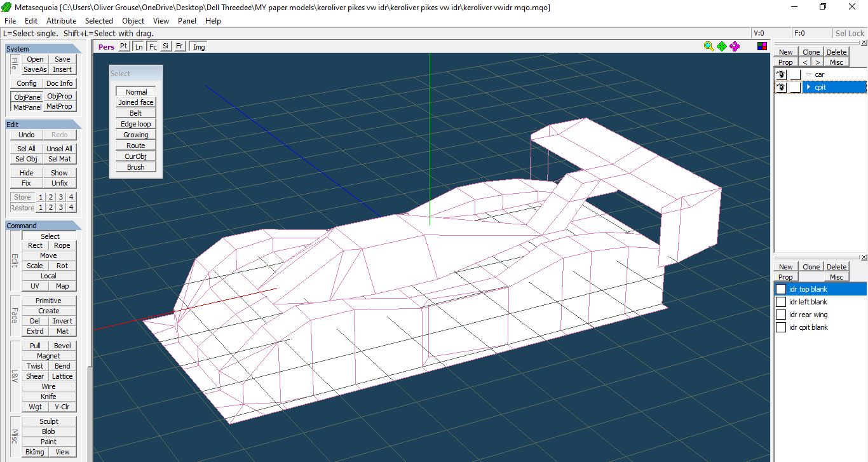Move object down with the > arrow button

coord(818,62)
